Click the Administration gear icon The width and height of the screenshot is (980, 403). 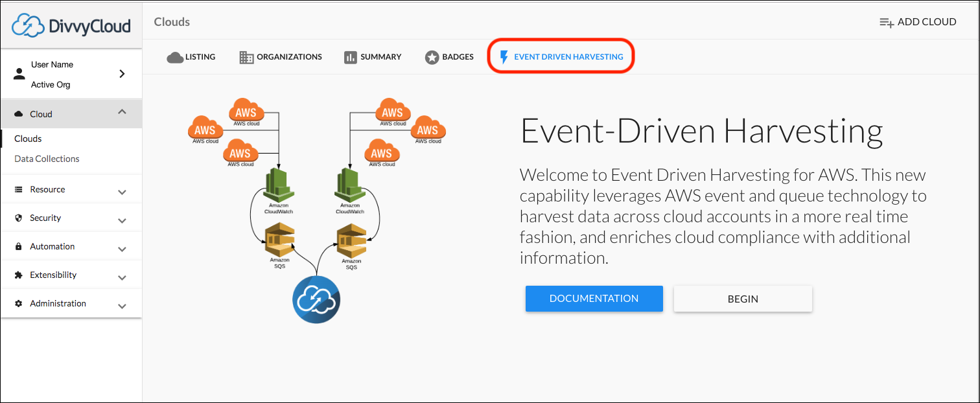18,304
